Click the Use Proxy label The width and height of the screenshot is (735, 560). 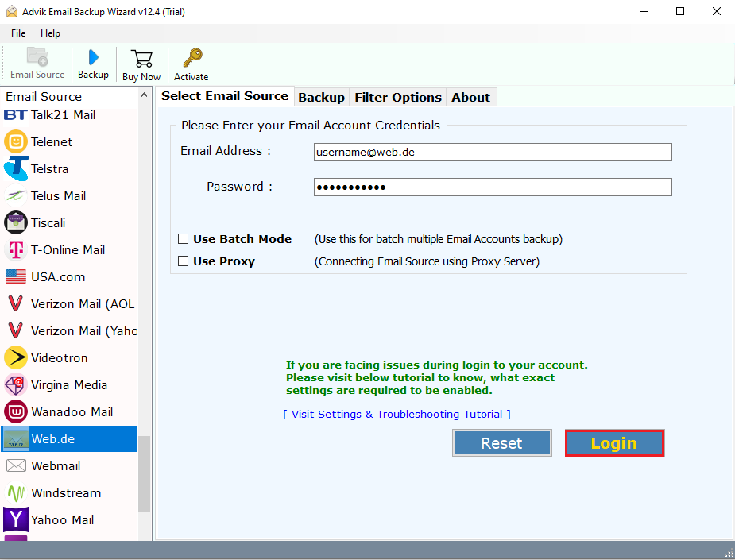[224, 261]
